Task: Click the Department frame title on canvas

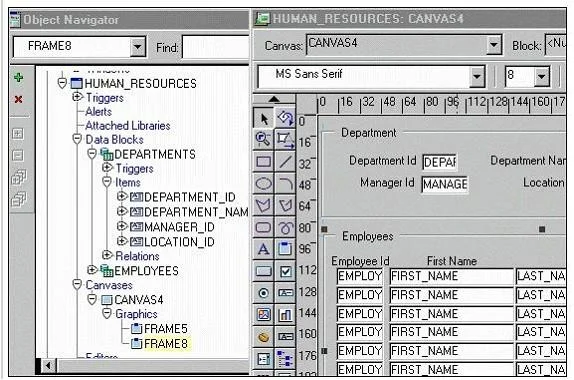Action: point(368,133)
